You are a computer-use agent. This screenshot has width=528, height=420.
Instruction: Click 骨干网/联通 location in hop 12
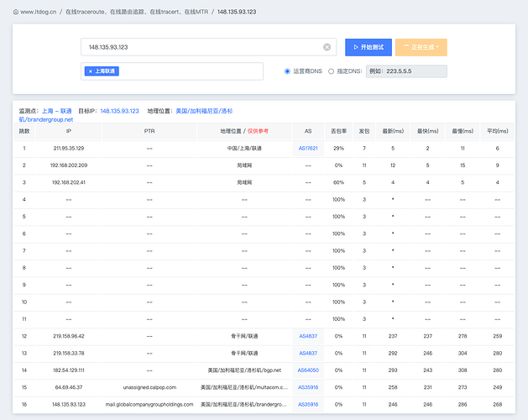(244, 336)
